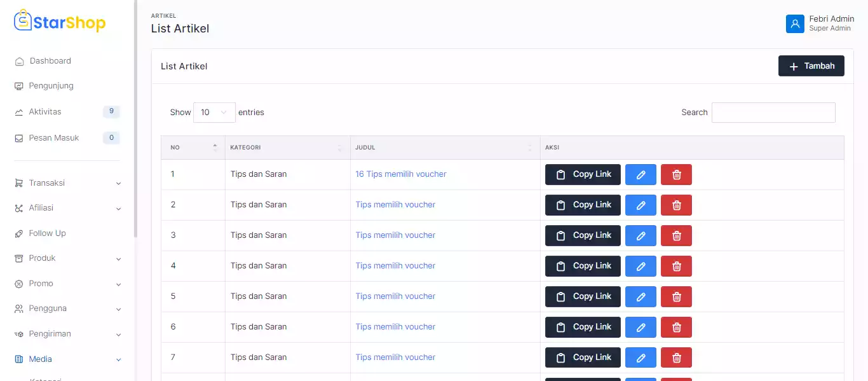Click the StarShop logo

click(60, 22)
